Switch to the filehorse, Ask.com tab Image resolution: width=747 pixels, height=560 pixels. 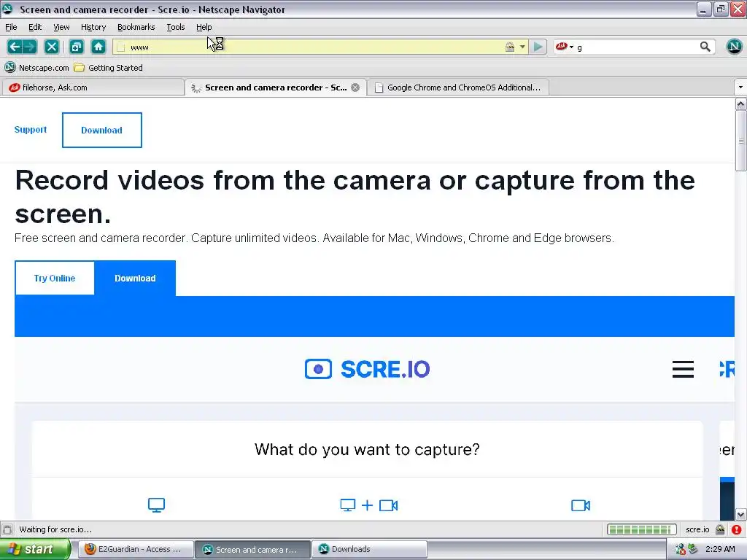tap(92, 87)
